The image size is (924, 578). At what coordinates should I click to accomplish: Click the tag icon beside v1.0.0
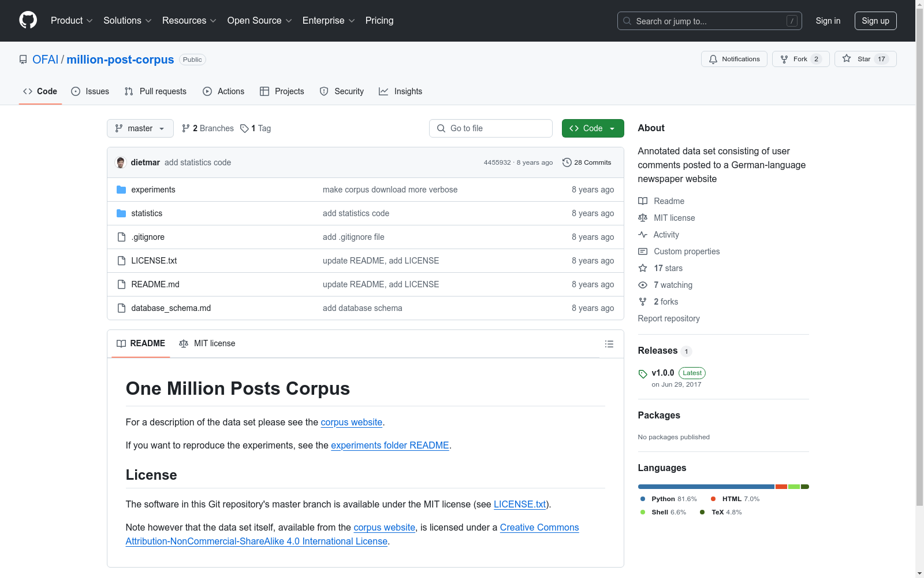[643, 374]
